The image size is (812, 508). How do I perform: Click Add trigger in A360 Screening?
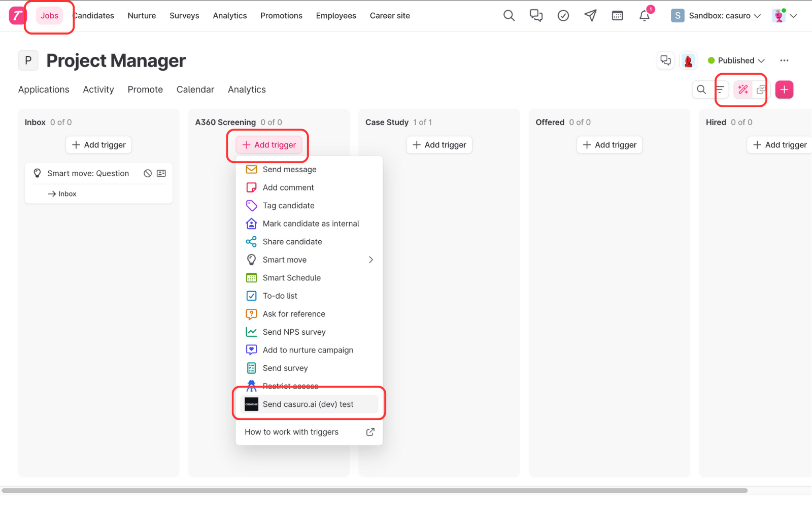[x=269, y=145]
